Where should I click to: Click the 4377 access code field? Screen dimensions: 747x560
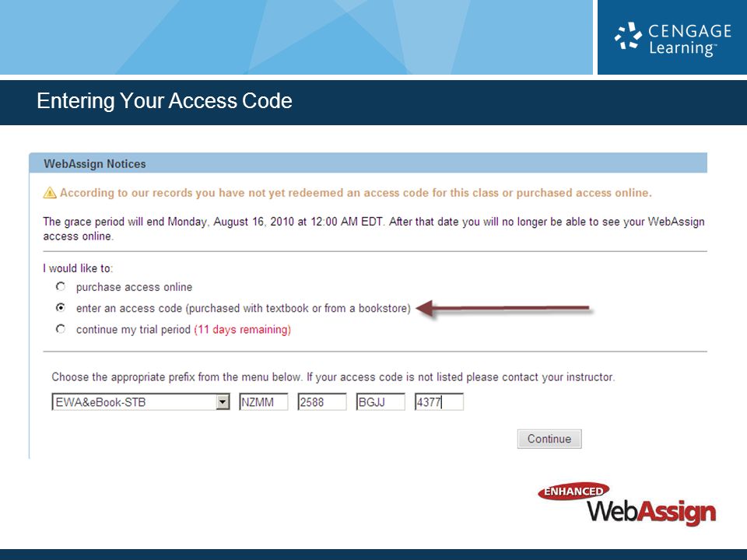pyautogui.click(x=439, y=402)
